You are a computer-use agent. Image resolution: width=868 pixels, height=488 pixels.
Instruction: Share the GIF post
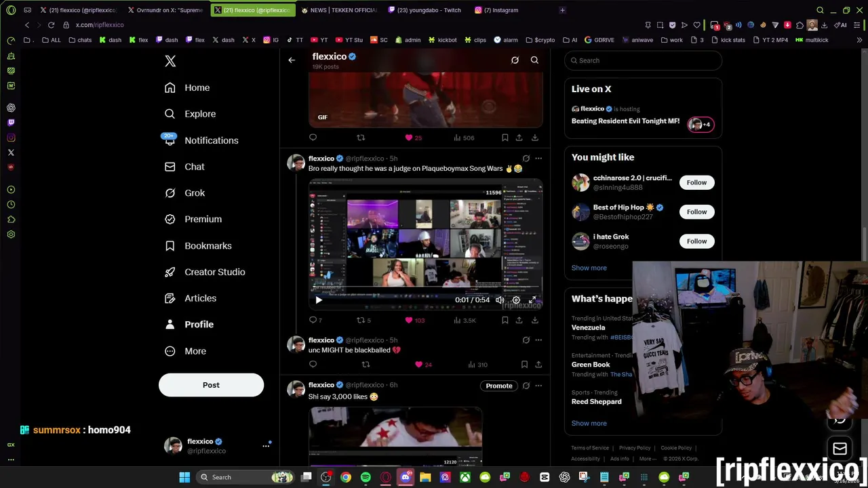[519, 138]
